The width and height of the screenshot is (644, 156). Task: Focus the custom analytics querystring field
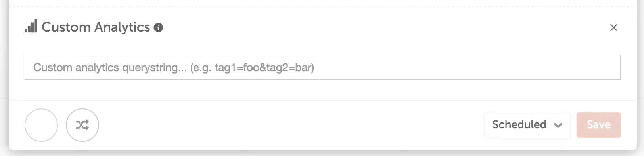[x=322, y=67]
